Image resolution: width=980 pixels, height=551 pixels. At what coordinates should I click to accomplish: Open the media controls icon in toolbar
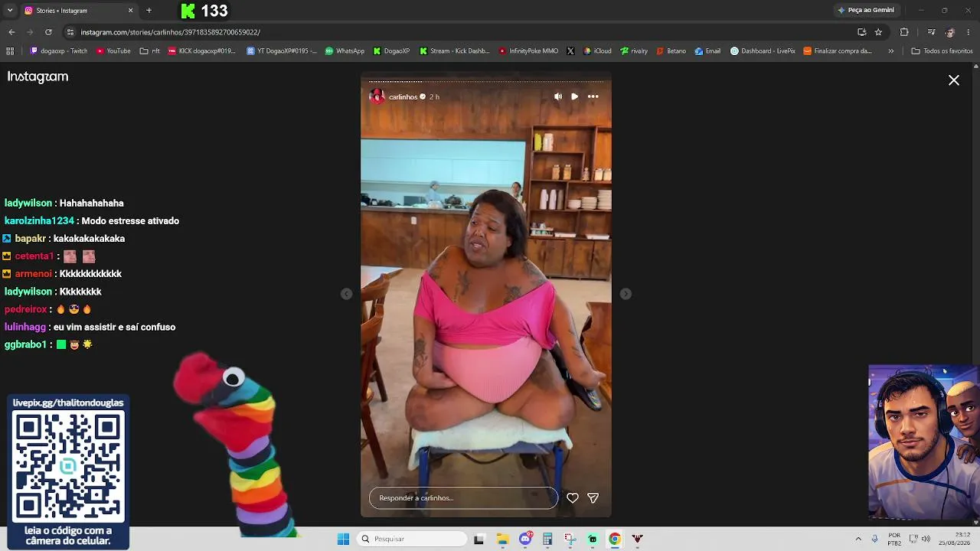pyautogui.click(x=931, y=32)
